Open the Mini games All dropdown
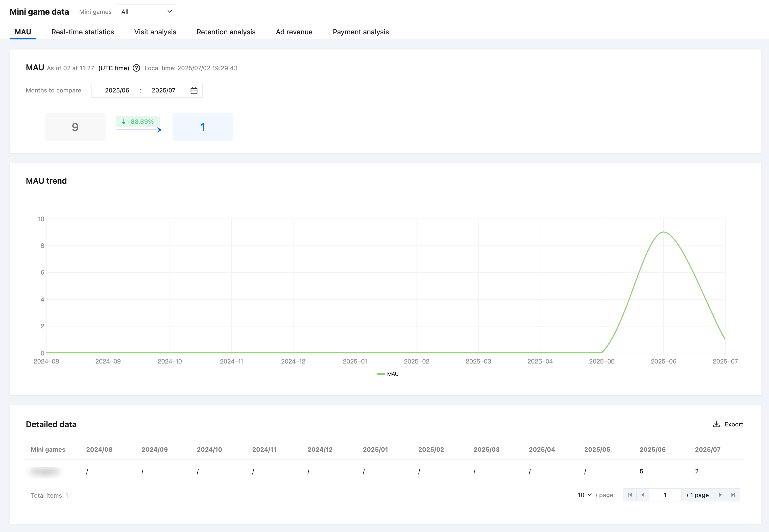The image size is (769, 532). [146, 12]
